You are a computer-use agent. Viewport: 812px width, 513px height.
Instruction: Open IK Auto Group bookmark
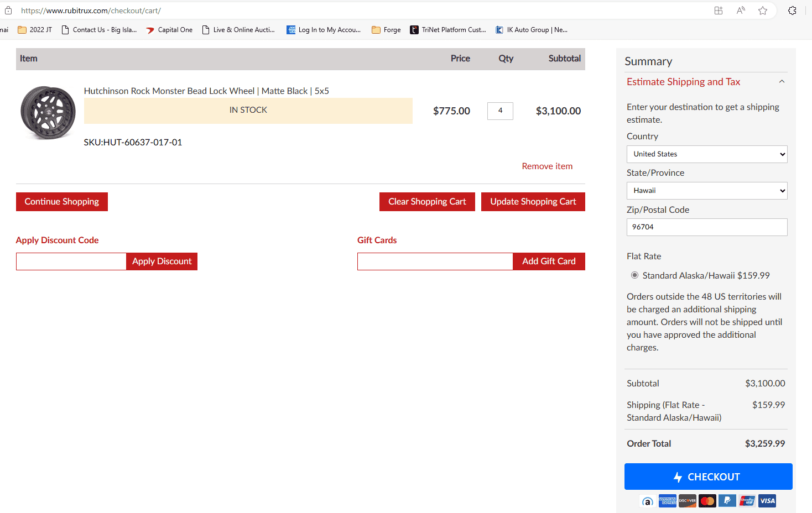pos(532,30)
